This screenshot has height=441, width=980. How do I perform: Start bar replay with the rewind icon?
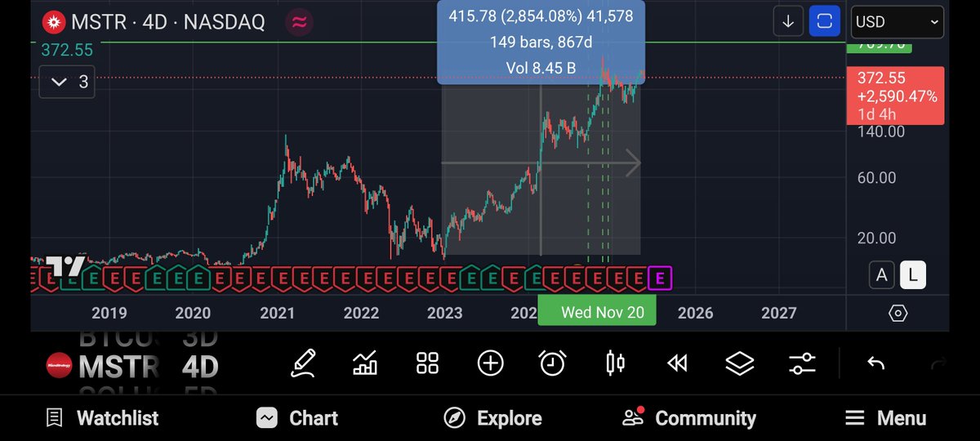pos(677,363)
